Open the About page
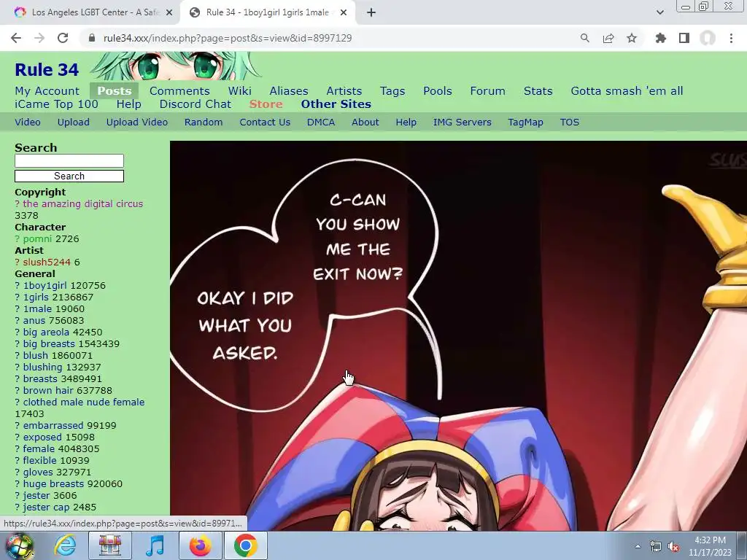747x560 pixels. click(365, 122)
